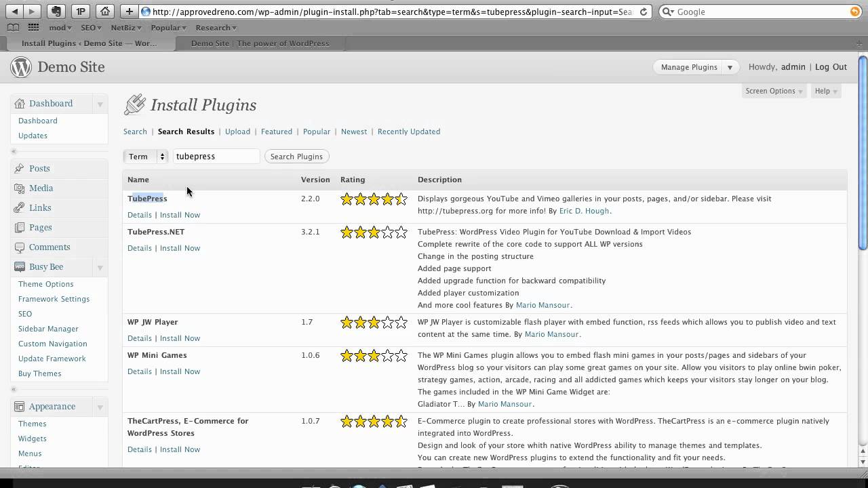The width and height of the screenshot is (868, 488).
Task: Click the Appearance icon in sidebar
Action: coord(20,407)
